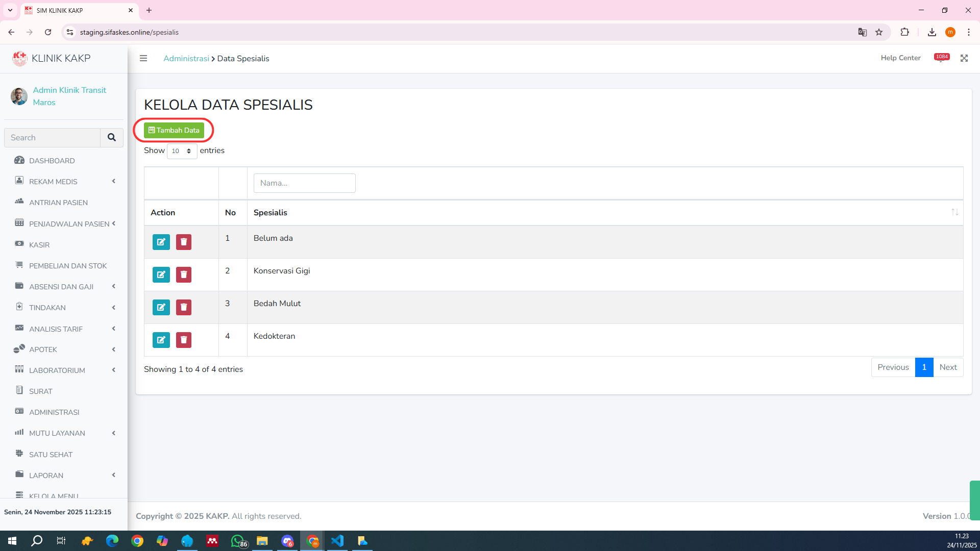
Task: Open the KASIR sidebar menu item
Action: point(39,245)
